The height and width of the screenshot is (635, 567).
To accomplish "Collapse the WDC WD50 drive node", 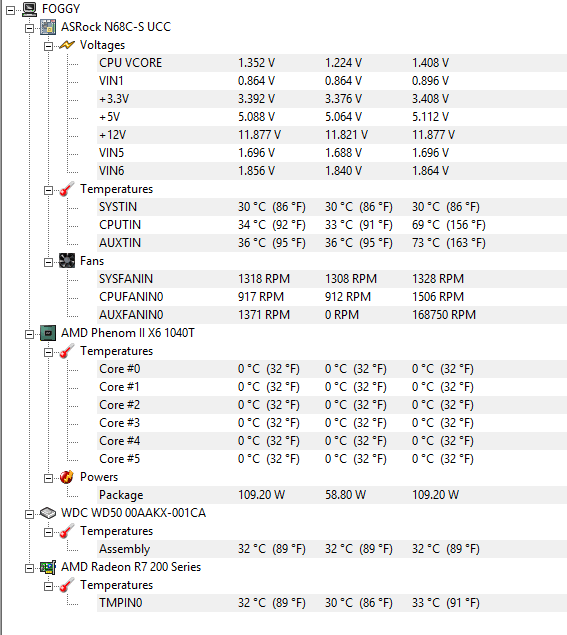I will point(29,514).
